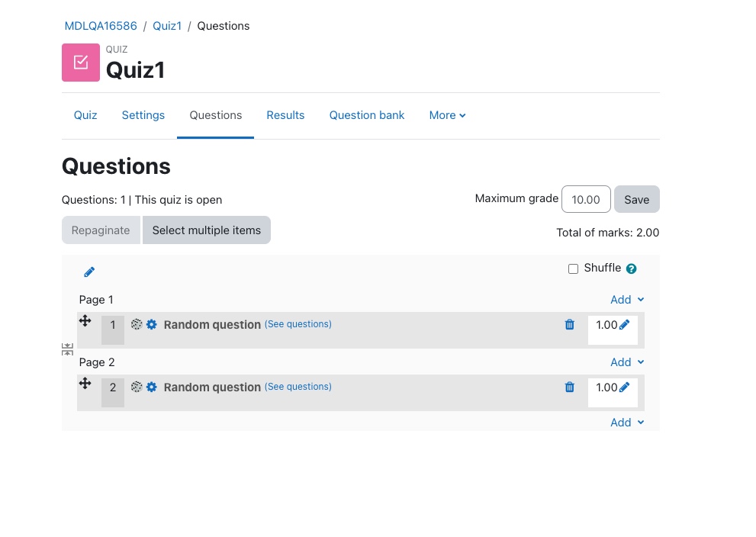Open settings gear for Random question 2
Screen dimensions: 756x537
[151, 387]
